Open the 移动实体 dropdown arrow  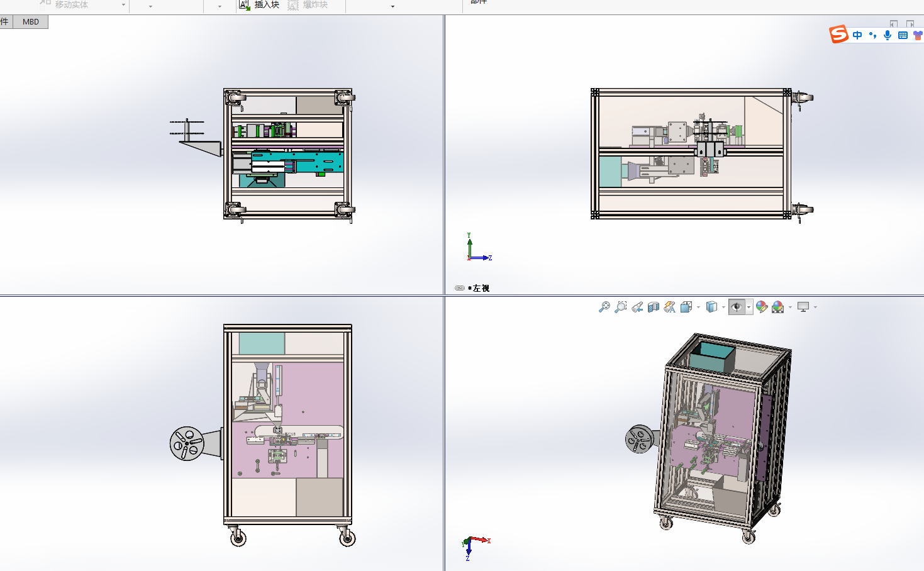(x=123, y=6)
